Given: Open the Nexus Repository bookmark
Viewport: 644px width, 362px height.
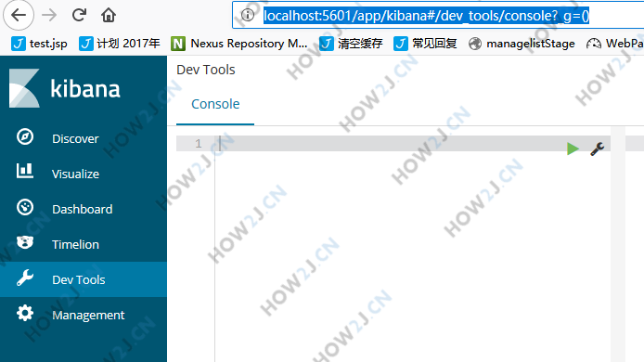Looking at the screenshot, I should pos(239,43).
